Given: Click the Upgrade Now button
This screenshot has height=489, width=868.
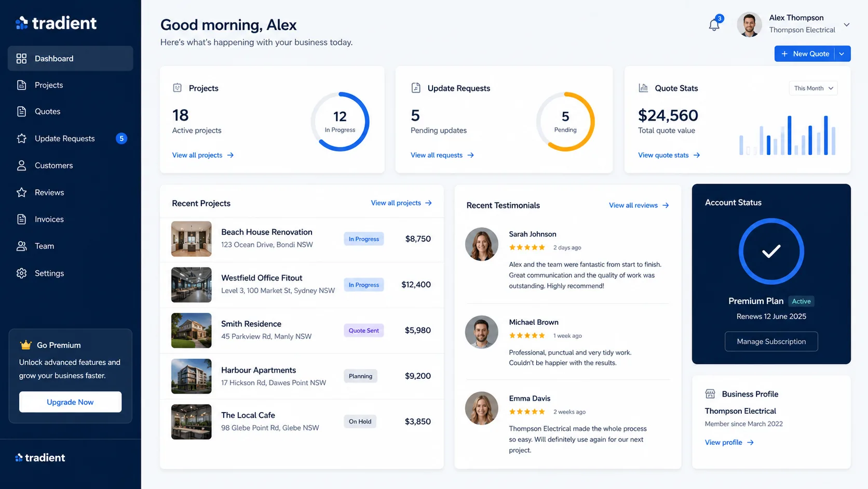Looking at the screenshot, I should pyautogui.click(x=70, y=402).
